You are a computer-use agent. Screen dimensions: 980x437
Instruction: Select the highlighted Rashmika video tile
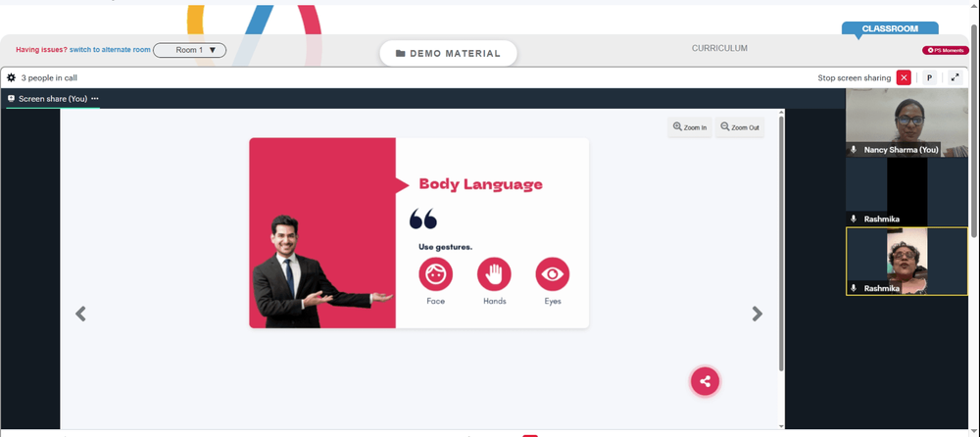pyautogui.click(x=906, y=262)
